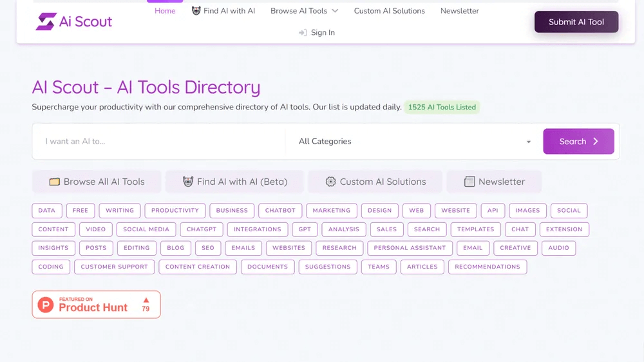Choose the PERSONAL ASSISTANT tag
This screenshot has width=644, height=362.
coord(410,248)
